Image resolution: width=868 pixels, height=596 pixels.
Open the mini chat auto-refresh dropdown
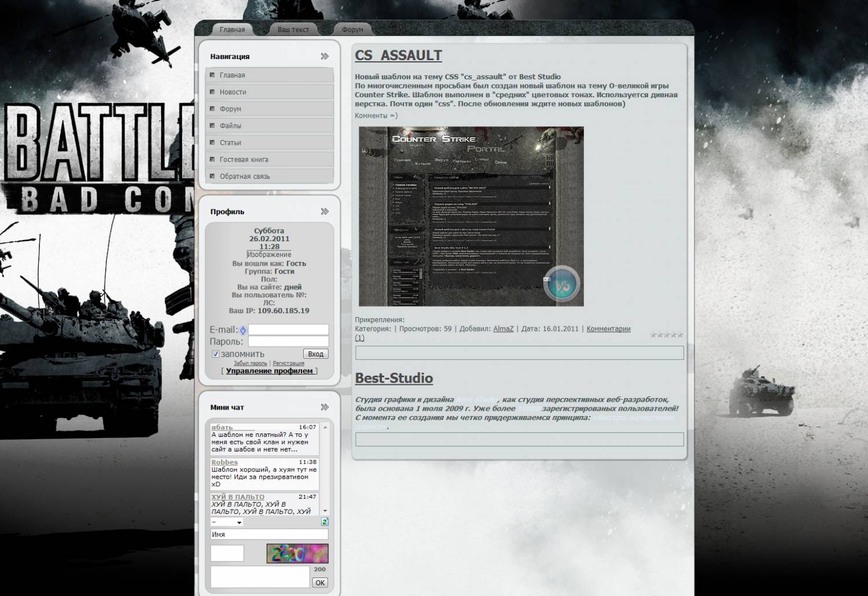(226, 522)
